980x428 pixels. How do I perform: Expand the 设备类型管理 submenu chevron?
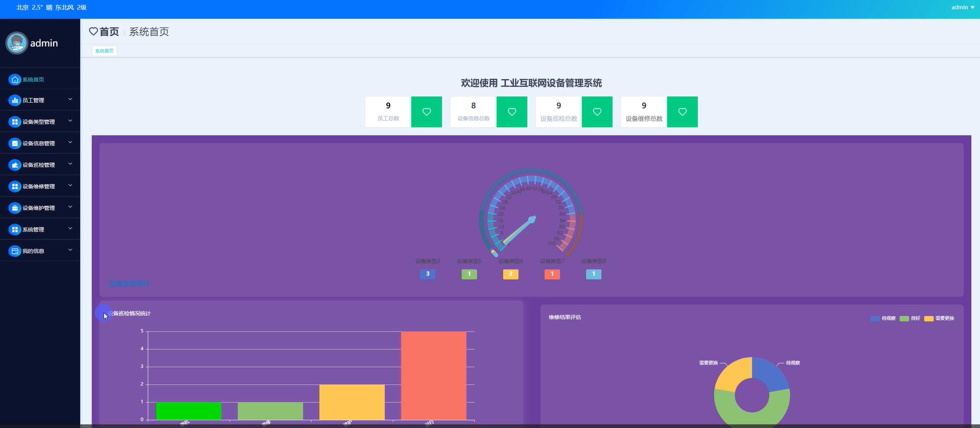(71, 121)
